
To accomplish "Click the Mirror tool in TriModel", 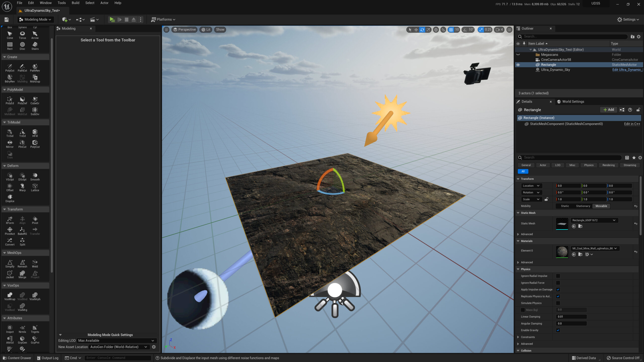I will click(10, 143).
